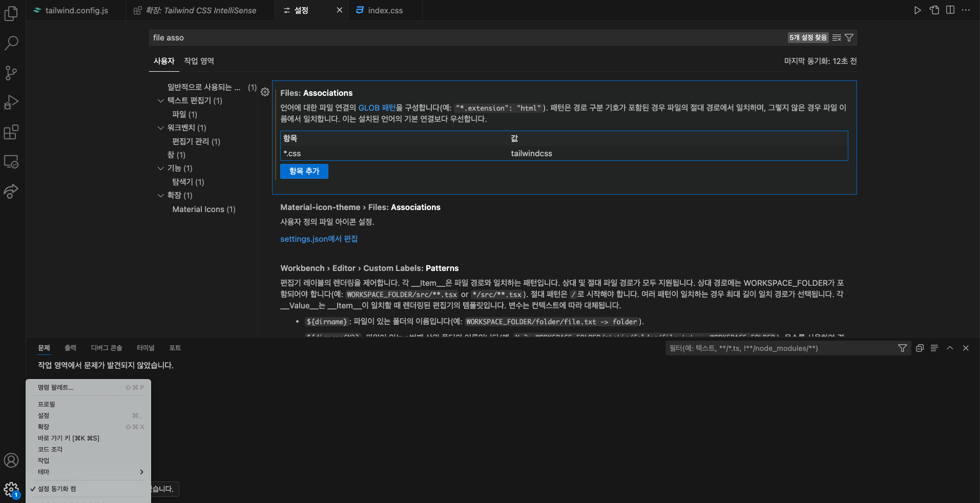Viewport: 980px width, 503px height.
Task: Collapse all problems icon in panel
Action: click(x=920, y=348)
